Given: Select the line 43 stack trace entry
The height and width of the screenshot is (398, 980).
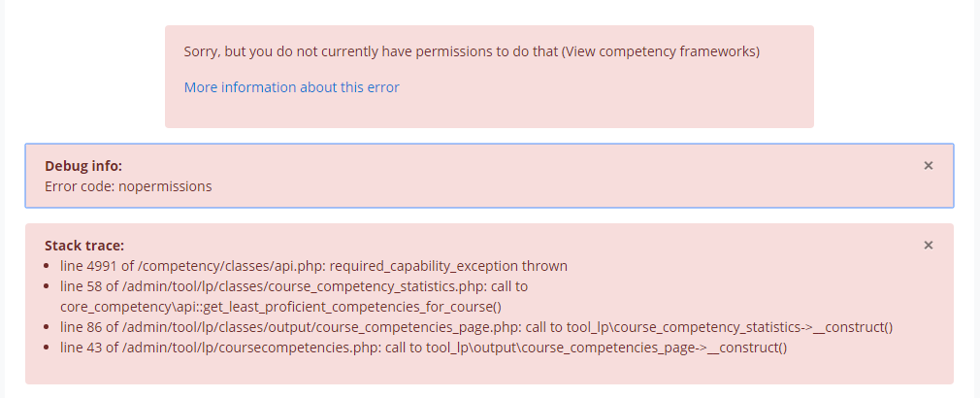Looking at the screenshot, I should 424,348.
